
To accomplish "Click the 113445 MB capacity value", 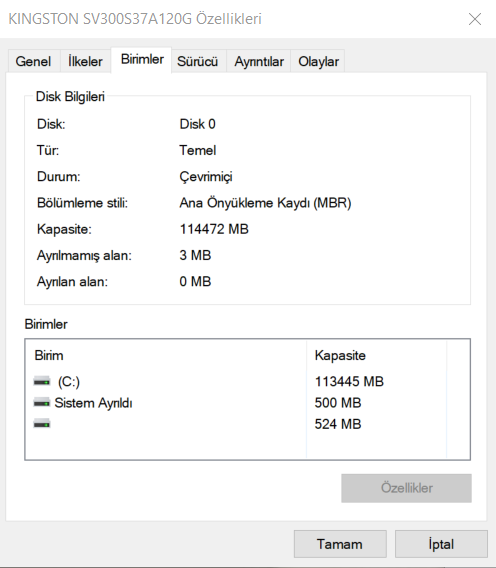I will [x=349, y=381].
